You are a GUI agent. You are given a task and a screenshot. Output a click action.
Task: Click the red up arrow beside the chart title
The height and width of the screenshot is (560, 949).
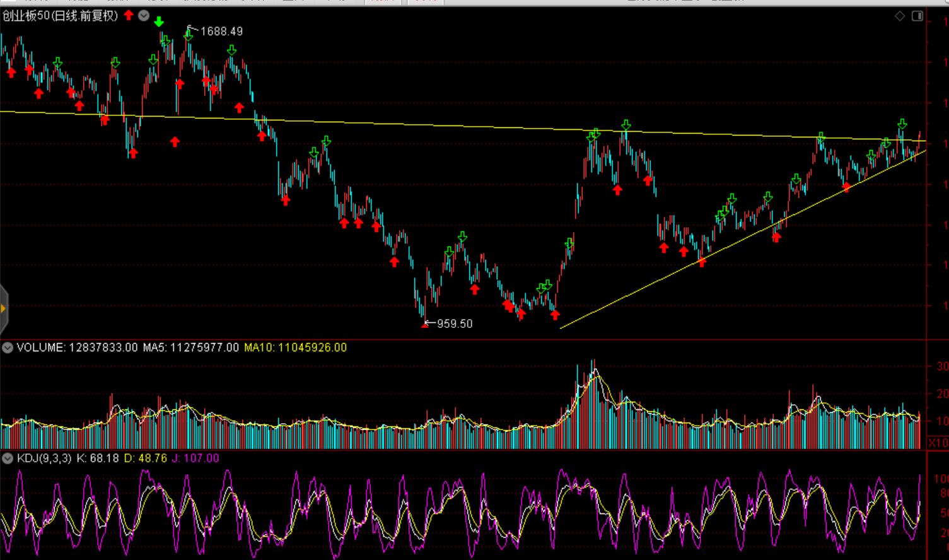click(x=129, y=15)
